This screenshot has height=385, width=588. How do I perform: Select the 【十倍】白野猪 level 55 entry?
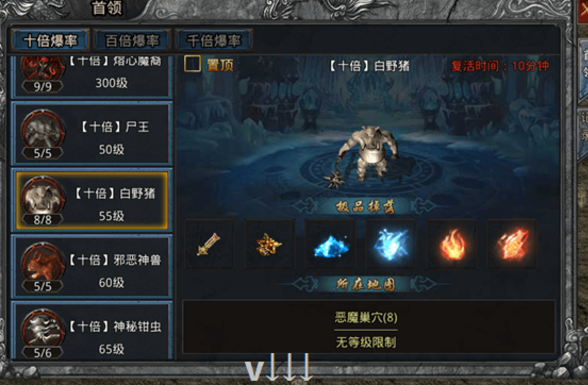[x=92, y=200]
